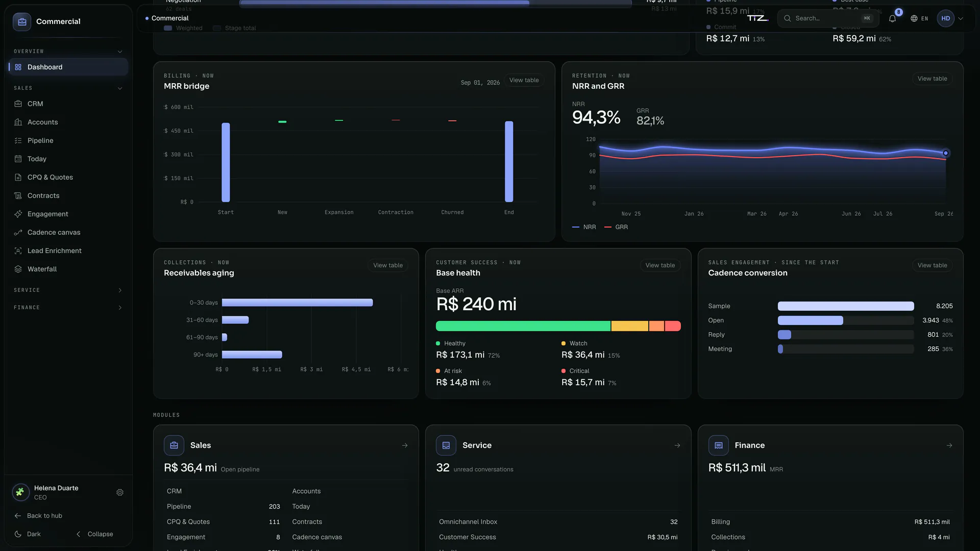Viewport: 980px width, 551px height.
Task: Open CPQ & Quotes page
Action: pyautogui.click(x=68, y=177)
